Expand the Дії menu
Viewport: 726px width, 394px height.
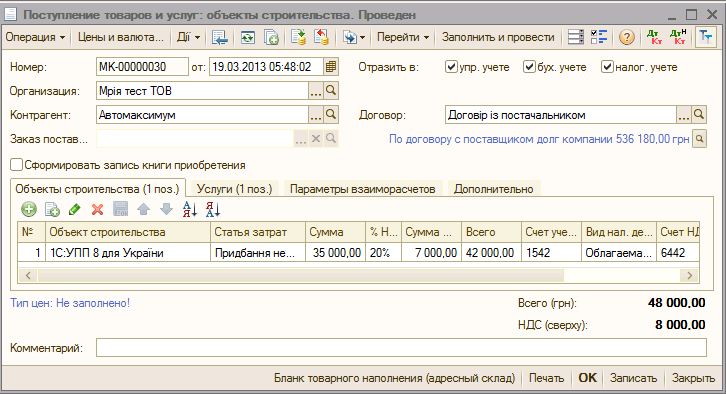point(188,37)
